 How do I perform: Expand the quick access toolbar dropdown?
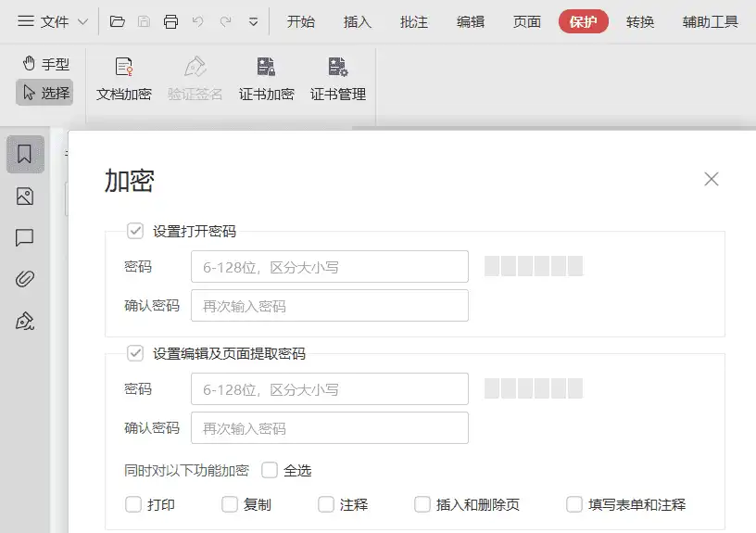(x=253, y=21)
